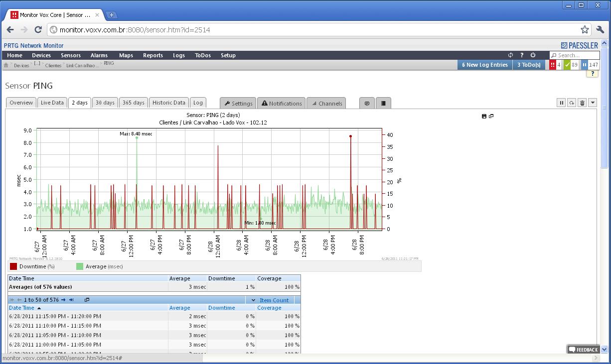This screenshot has height=364, width=611.
Task: Click the logout power icon
Action: [533, 55]
